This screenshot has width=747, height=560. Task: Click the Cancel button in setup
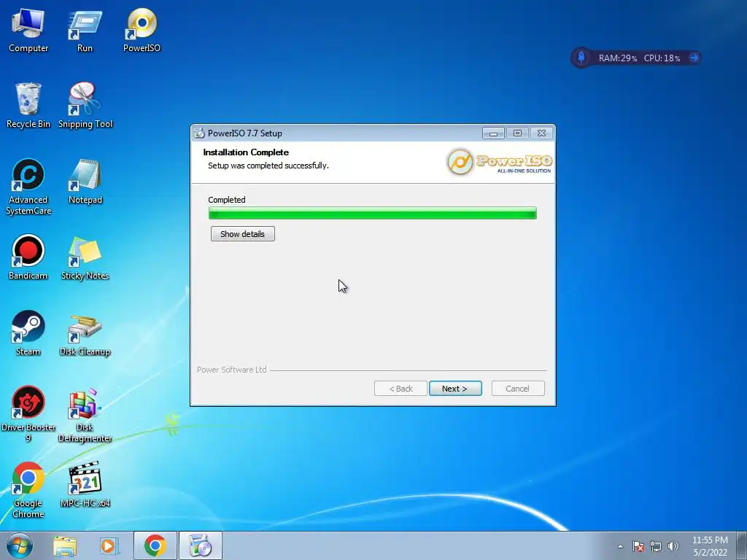(x=518, y=389)
